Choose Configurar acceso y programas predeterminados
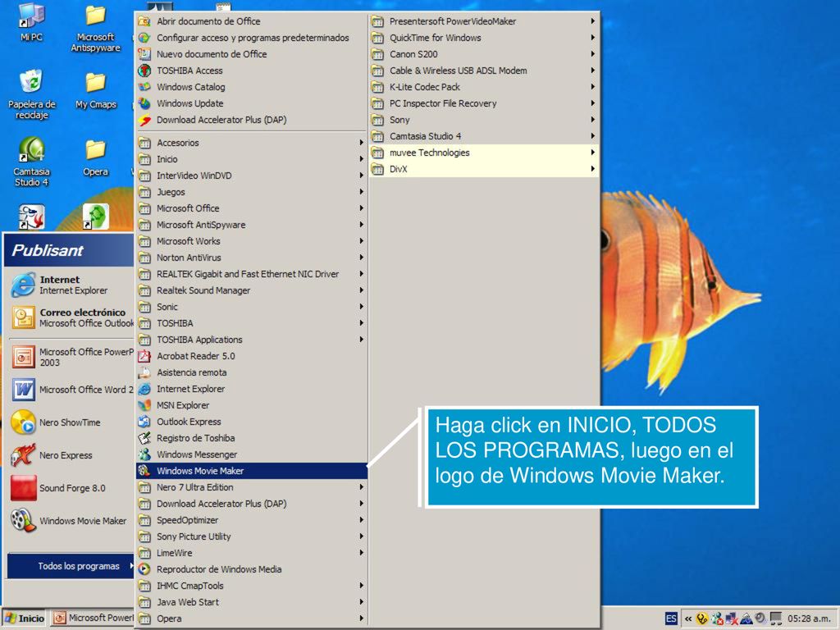Screen dimensions: 840x630 (x=251, y=38)
